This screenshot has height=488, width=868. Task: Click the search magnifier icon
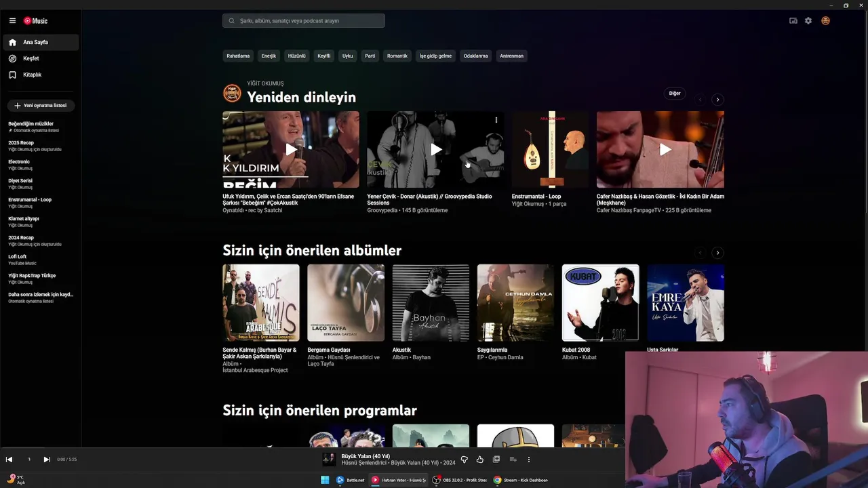tap(232, 21)
